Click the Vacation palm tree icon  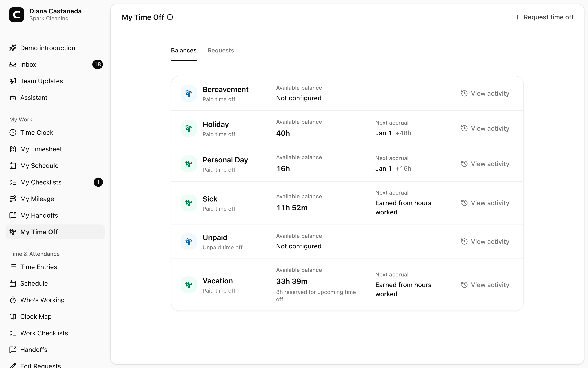click(x=189, y=285)
